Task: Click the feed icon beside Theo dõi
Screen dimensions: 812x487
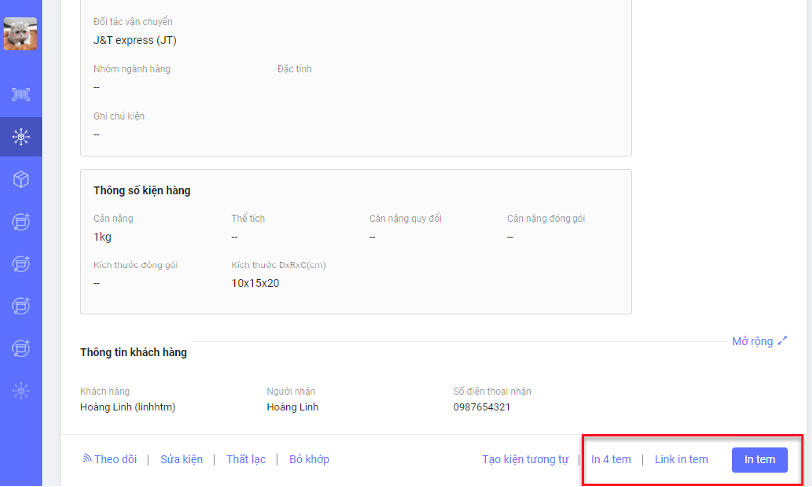Action: coord(86,459)
